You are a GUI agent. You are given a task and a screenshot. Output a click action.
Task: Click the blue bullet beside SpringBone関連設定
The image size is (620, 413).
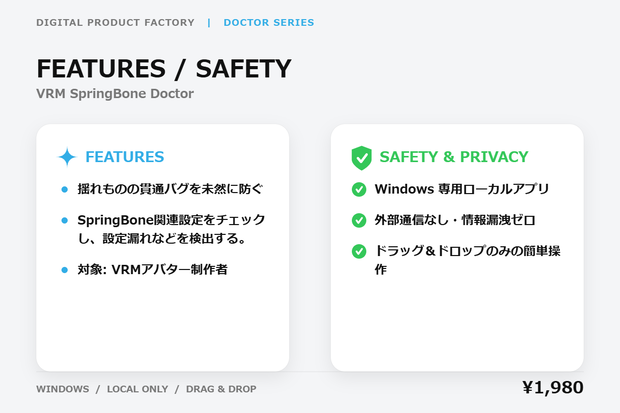pyautogui.click(x=64, y=220)
